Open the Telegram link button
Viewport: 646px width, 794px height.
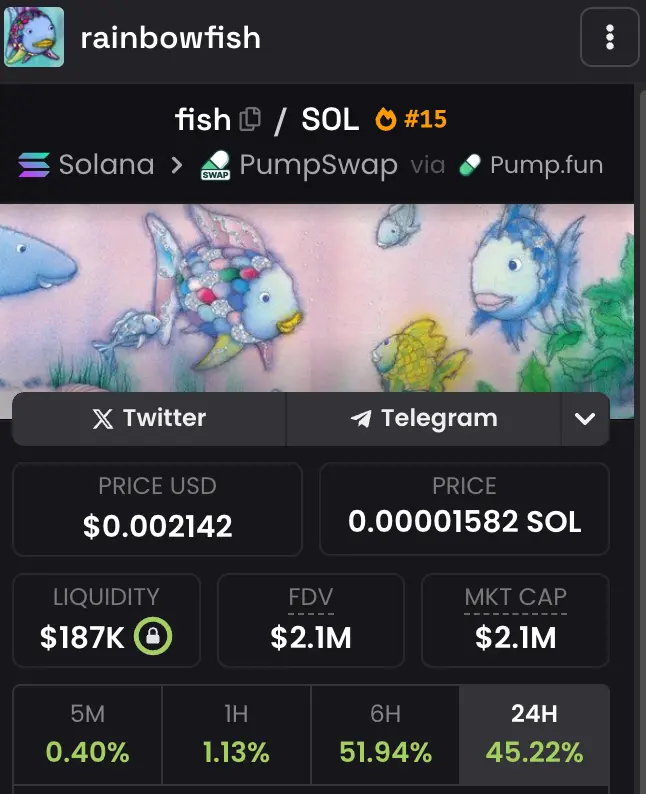point(424,419)
